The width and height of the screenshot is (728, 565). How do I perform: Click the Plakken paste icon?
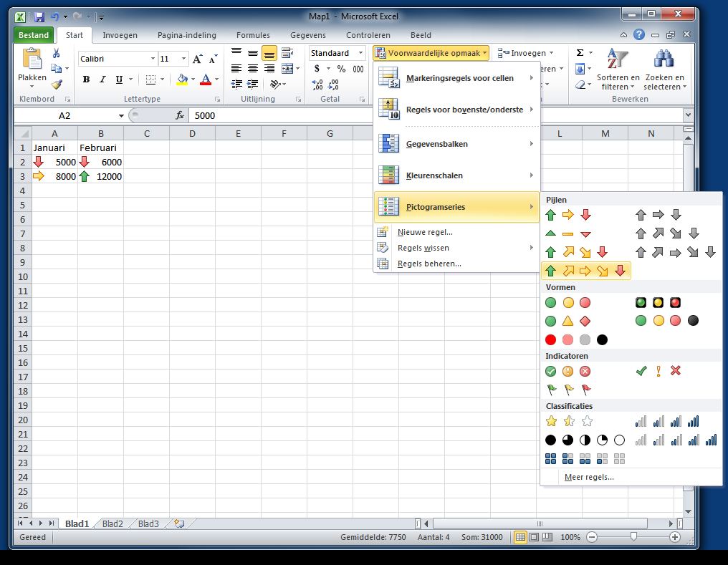pyautogui.click(x=32, y=60)
